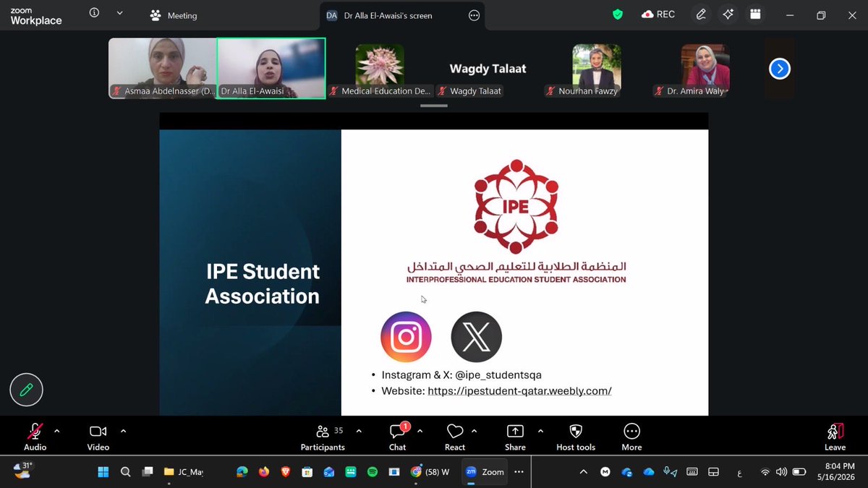Launch Firefox from the taskbar
Screen dimensions: 868x488
click(x=263, y=472)
